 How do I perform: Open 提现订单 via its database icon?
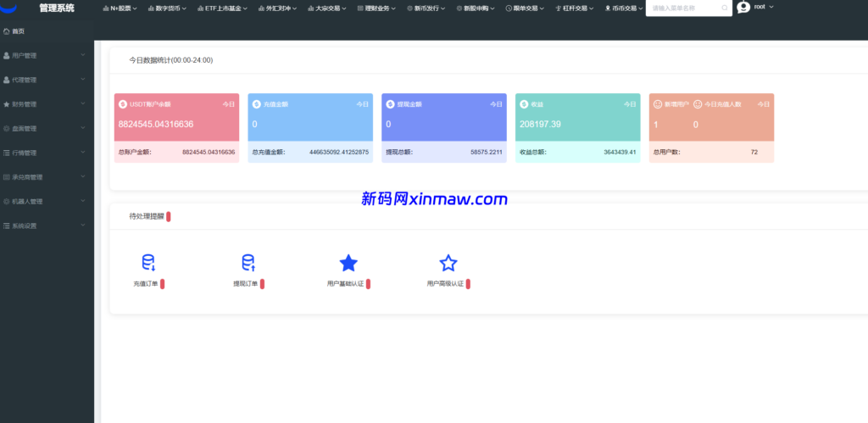tap(248, 263)
